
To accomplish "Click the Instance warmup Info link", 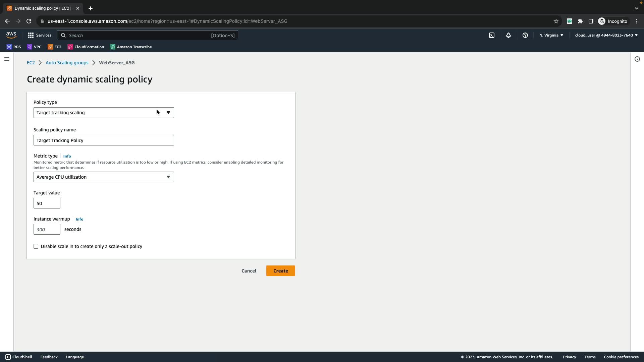I will pyautogui.click(x=79, y=219).
